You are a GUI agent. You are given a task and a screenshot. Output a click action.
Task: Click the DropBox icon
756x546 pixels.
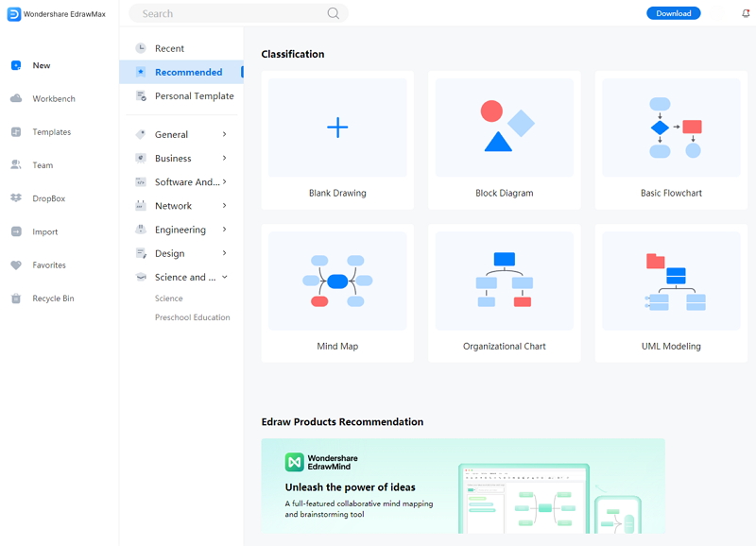tap(16, 198)
